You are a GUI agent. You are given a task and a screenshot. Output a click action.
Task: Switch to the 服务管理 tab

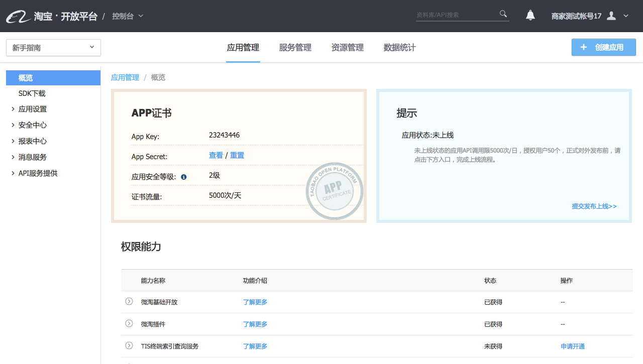[295, 47]
